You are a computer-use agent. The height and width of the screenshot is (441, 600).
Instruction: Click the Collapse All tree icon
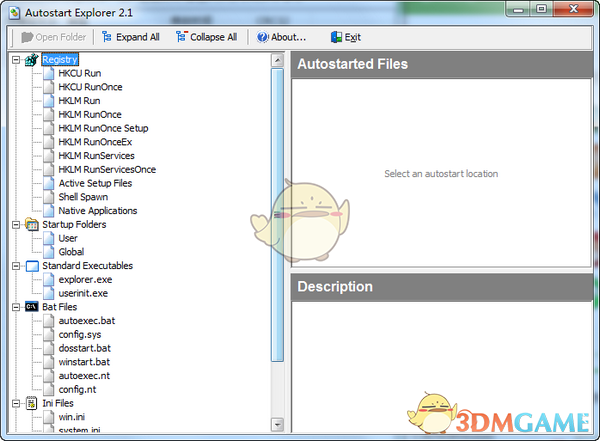(x=181, y=37)
